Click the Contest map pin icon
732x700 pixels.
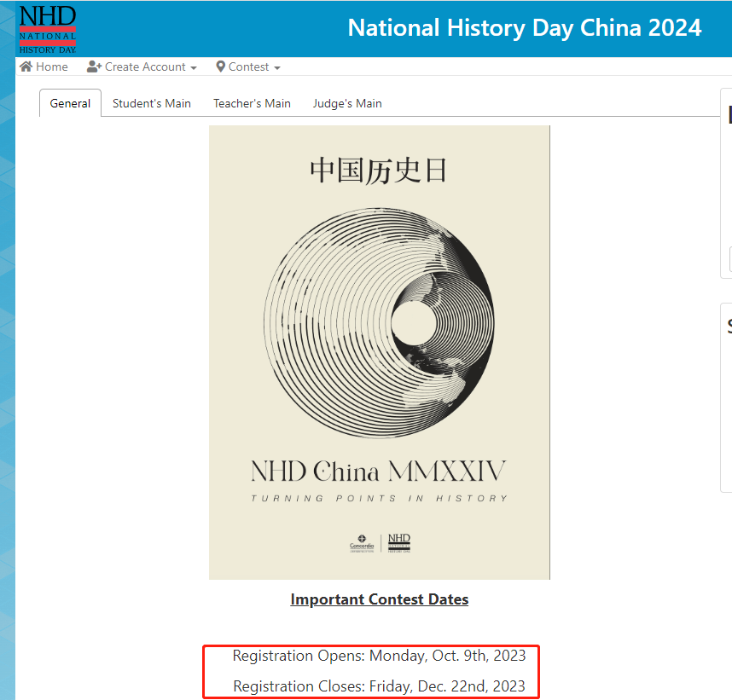click(x=220, y=67)
